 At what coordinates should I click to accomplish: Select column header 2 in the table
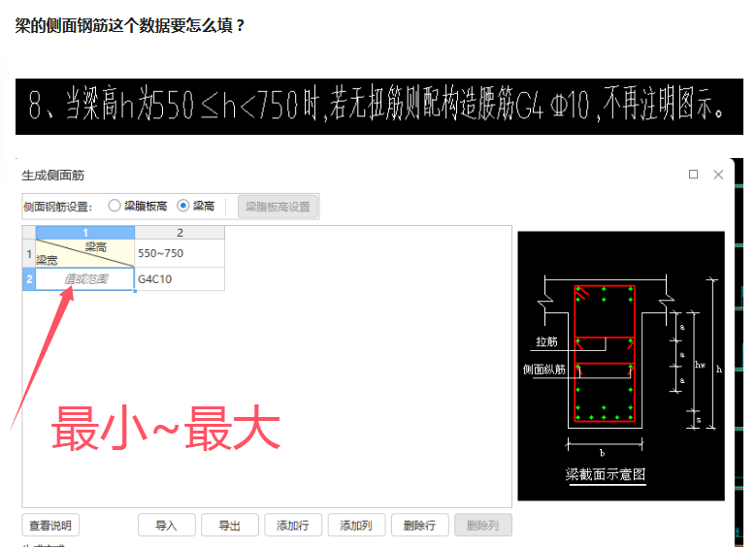pos(180,233)
